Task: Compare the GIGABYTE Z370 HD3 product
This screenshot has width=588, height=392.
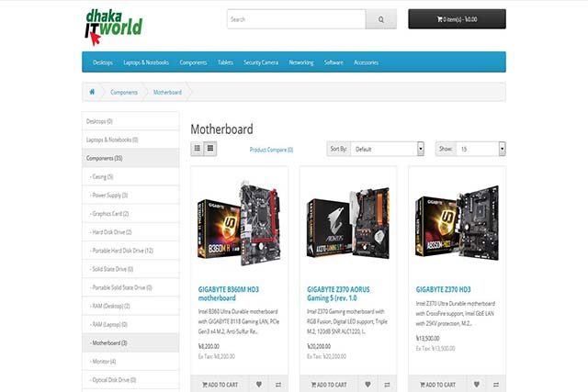Action: (495, 385)
